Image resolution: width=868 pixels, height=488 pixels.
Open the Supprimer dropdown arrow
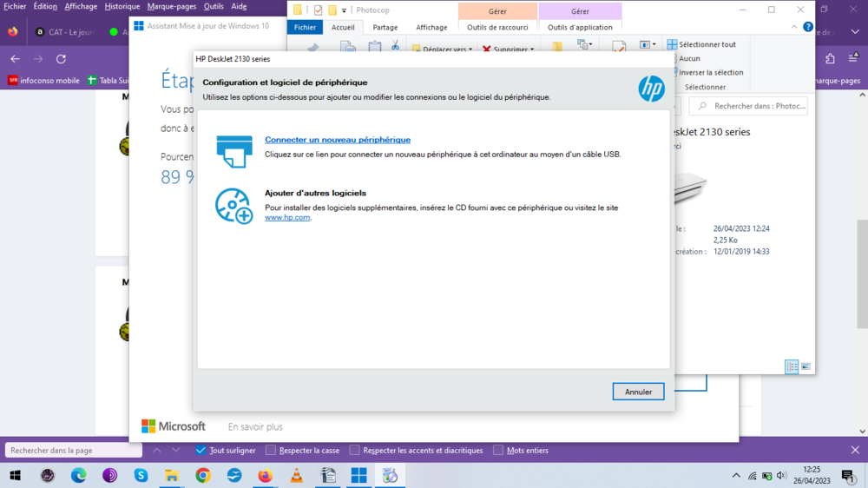[532, 49]
